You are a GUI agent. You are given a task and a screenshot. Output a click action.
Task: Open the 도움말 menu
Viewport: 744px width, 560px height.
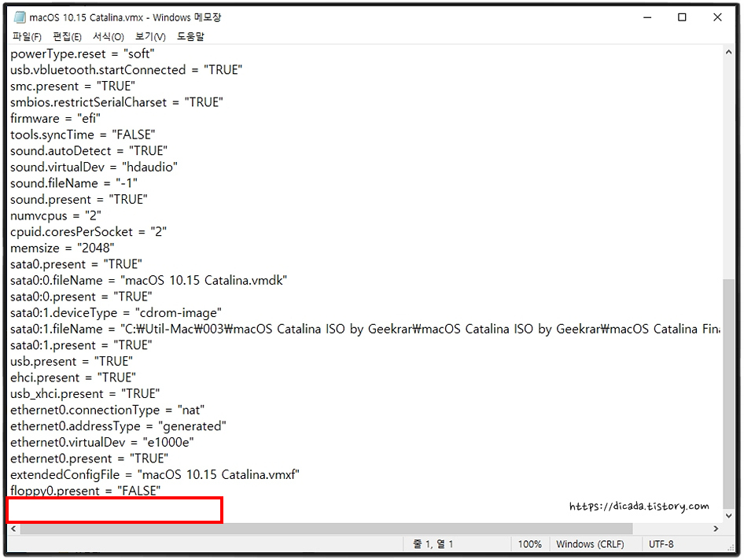(x=190, y=36)
